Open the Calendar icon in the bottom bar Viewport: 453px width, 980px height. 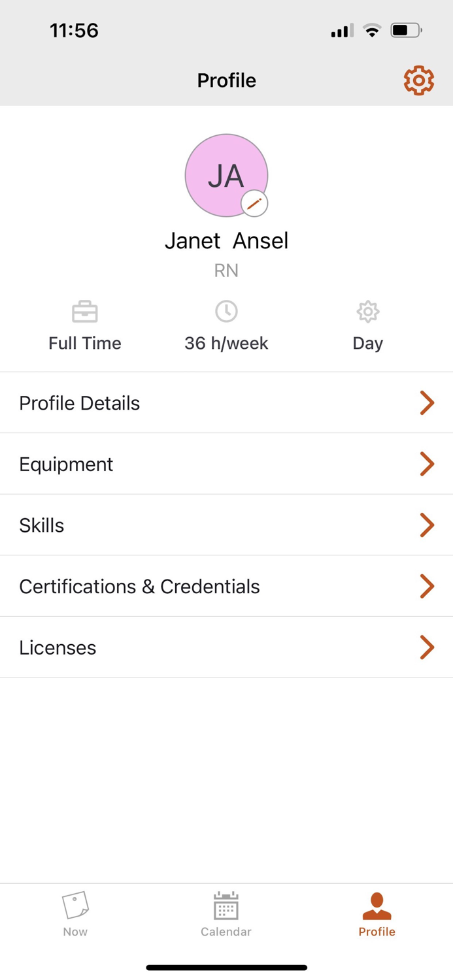coord(226,907)
